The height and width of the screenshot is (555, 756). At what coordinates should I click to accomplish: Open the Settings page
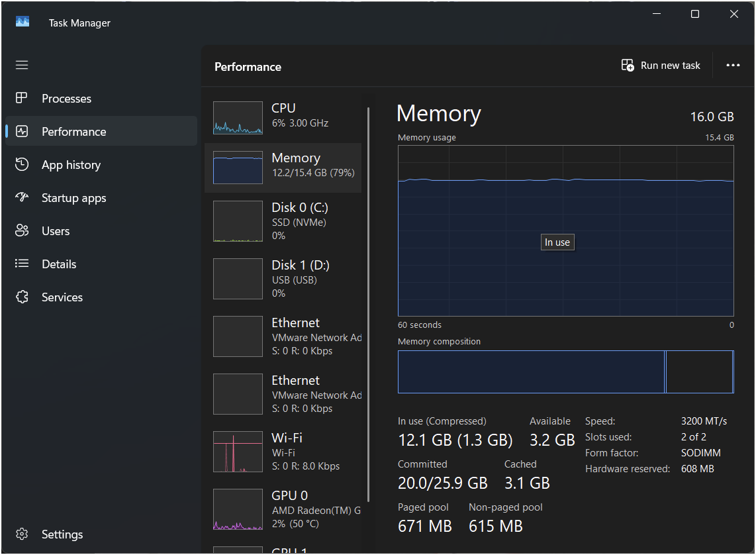(101, 534)
